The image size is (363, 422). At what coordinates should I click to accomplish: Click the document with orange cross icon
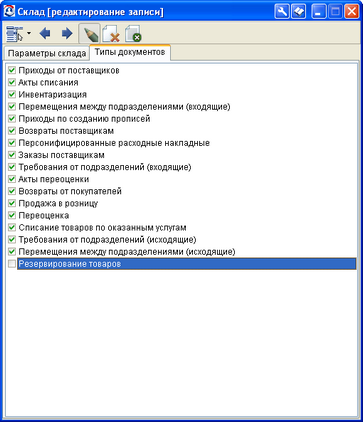(111, 34)
